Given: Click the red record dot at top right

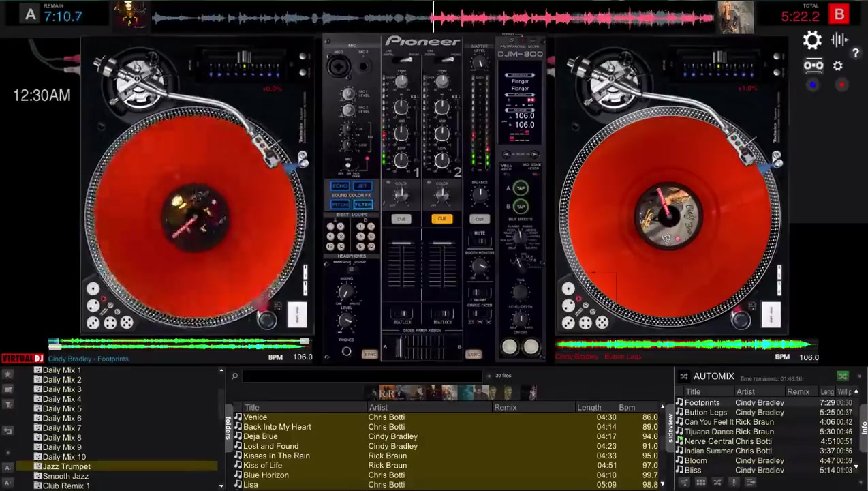Looking at the screenshot, I should (x=842, y=85).
